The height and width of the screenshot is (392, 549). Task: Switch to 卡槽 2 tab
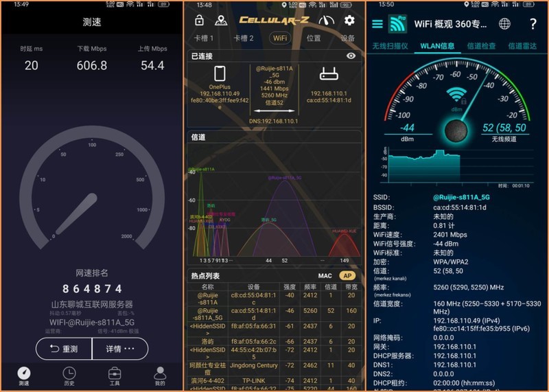(x=244, y=38)
